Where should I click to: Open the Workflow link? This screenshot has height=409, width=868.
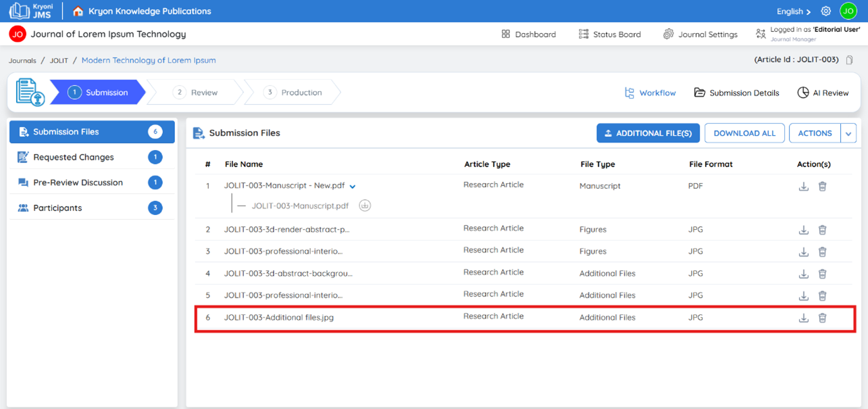click(650, 93)
